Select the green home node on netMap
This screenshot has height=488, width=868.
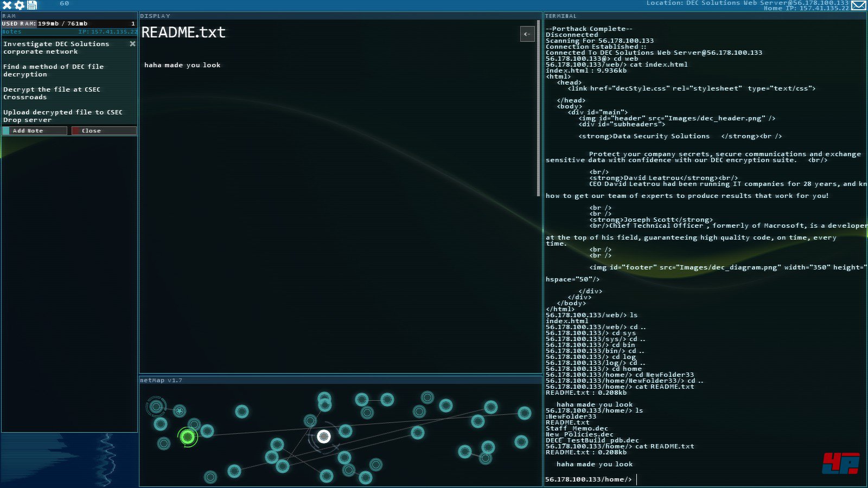point(188,436)
